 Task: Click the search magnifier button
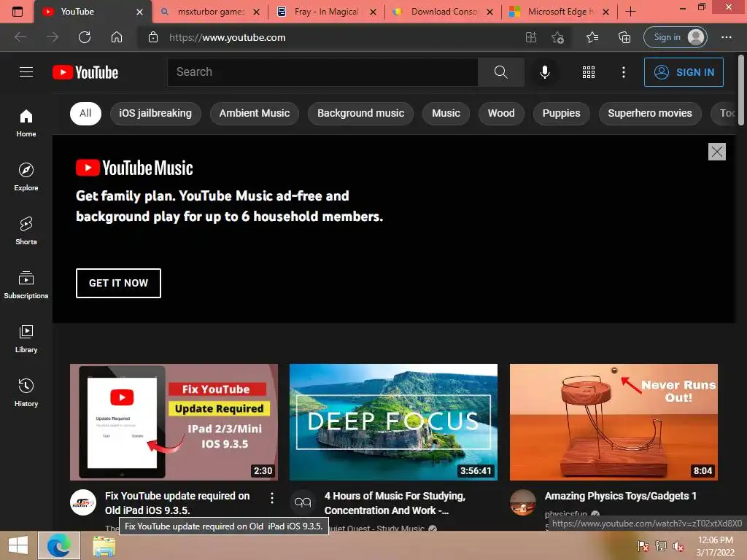[x=500, y=72]
